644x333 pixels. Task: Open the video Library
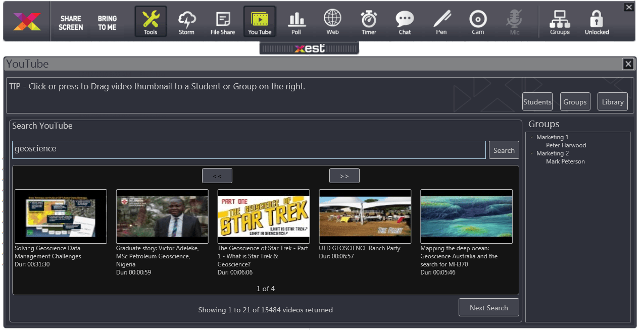613,102
